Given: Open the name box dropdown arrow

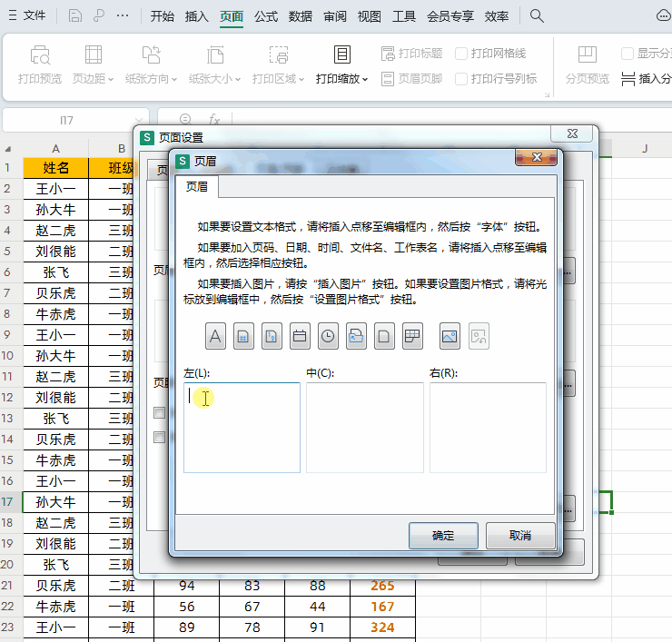Looking at the screenshot, I should click(x=138, y=120).
